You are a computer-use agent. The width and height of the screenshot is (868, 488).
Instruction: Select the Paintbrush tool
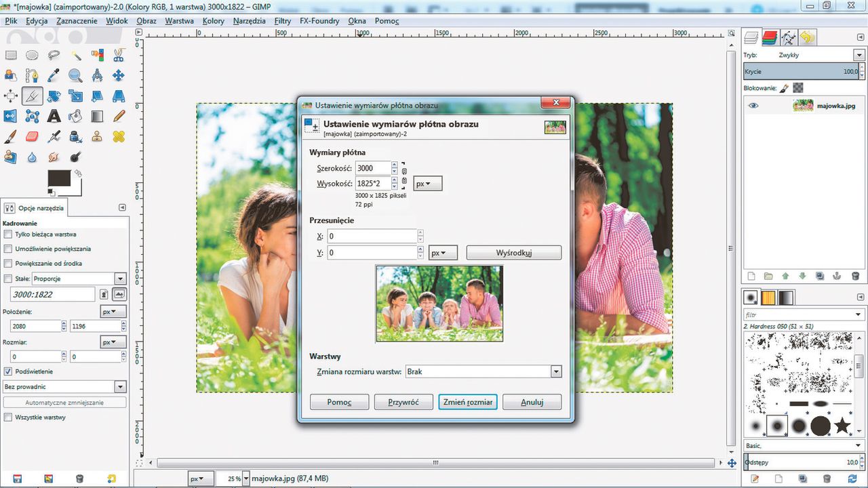click(11, 137)
